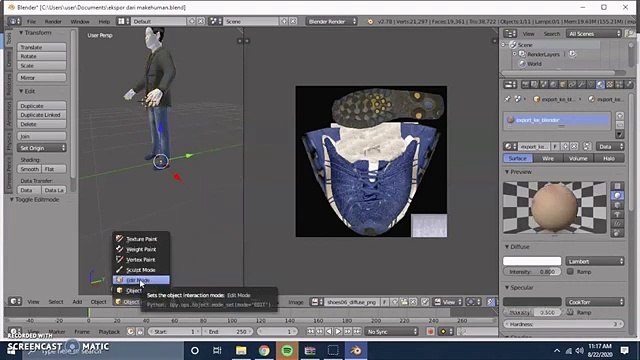The height and width of the screenshot is (360, 640).
Task: Choose Texture Paint from the mode menu
Action: click(x=141, y=239)
